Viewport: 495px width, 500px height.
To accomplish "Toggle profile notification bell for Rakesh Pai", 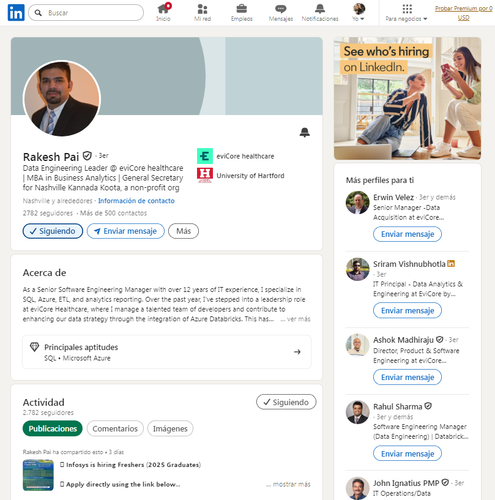I will 305,132.
